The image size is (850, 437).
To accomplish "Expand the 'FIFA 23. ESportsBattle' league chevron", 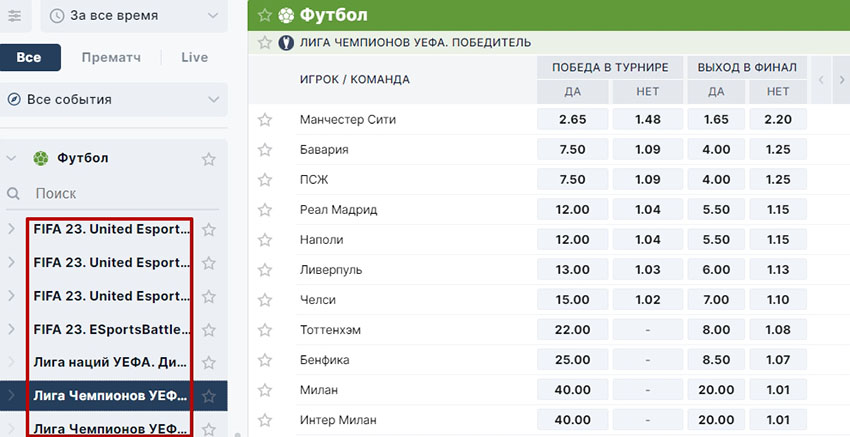I will coord(11,329).
